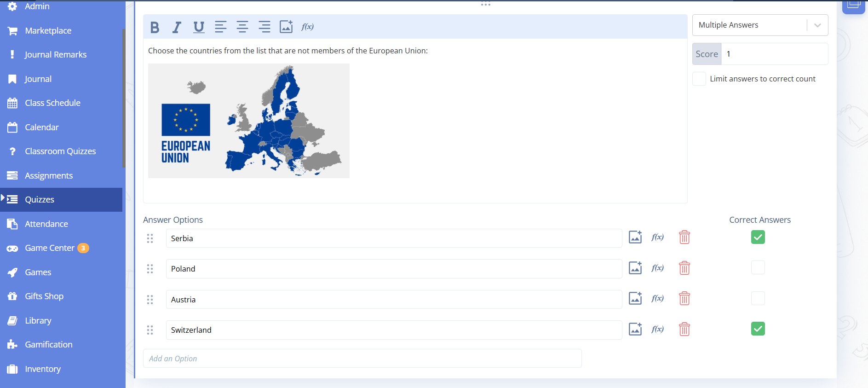Enable Limit answers to correct count
Screen dimensions: 868x388
click(x=699, y=79)
